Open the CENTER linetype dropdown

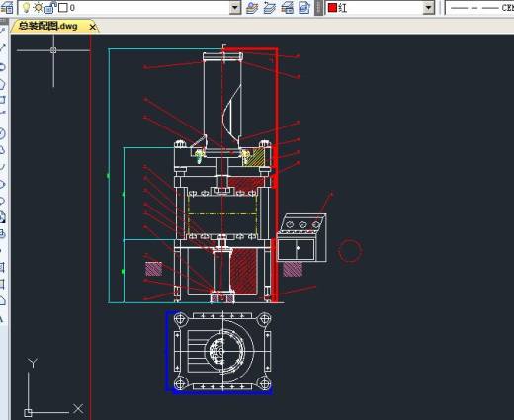point(479,7)
